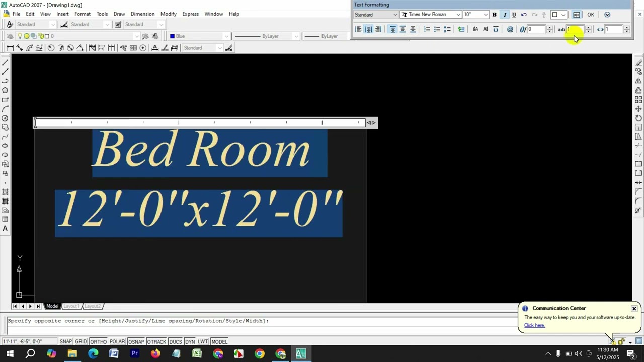Set bottom vertical justification
The height and width of the screenshot is (362, 644).
[x=413, y=29]
